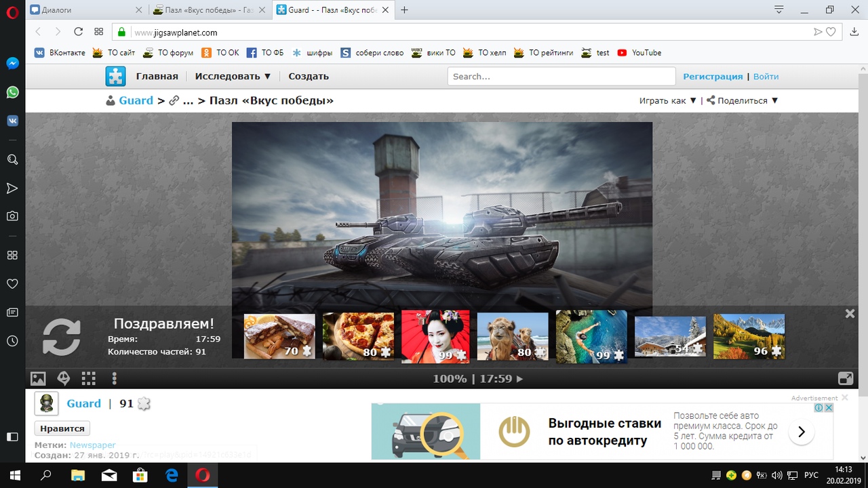Click the car loan ad arrow button
Image resolution: width=868 pixels, height=488 pixels.
pyautogui.click(x=801, y=431)
